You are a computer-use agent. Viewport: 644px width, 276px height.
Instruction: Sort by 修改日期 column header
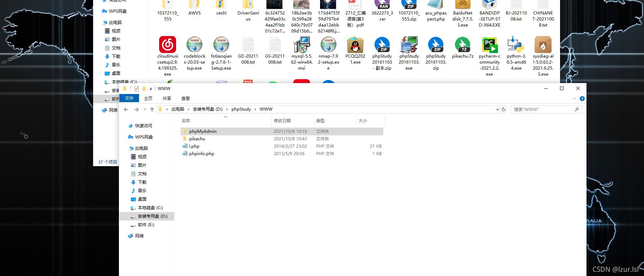293,121
